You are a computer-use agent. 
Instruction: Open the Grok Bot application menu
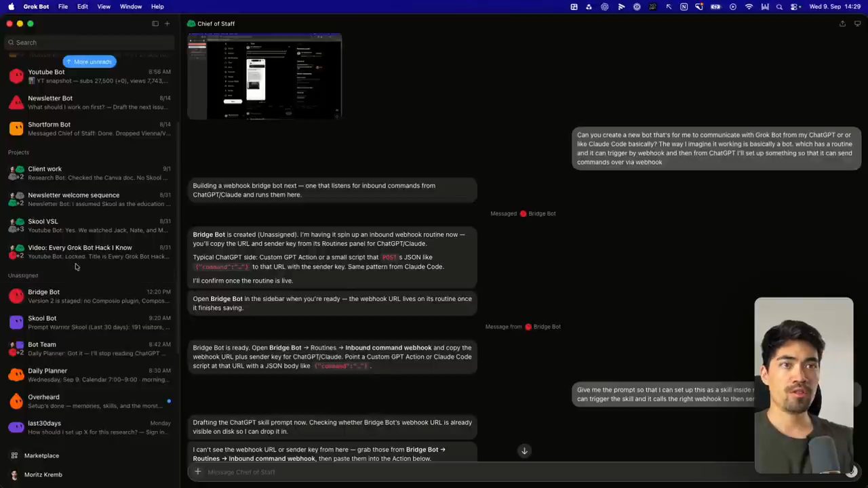click(x=36, y=7)
